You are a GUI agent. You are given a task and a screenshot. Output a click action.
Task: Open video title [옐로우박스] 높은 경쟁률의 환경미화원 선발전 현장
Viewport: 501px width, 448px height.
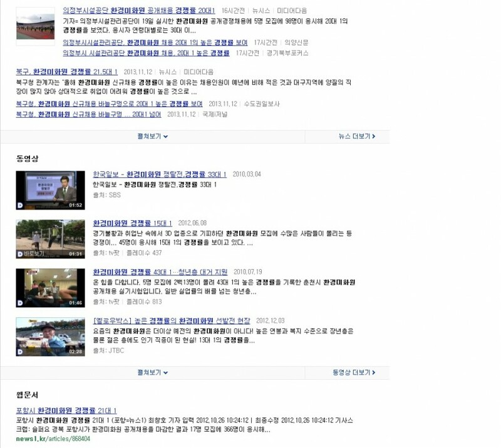(172, 321)
